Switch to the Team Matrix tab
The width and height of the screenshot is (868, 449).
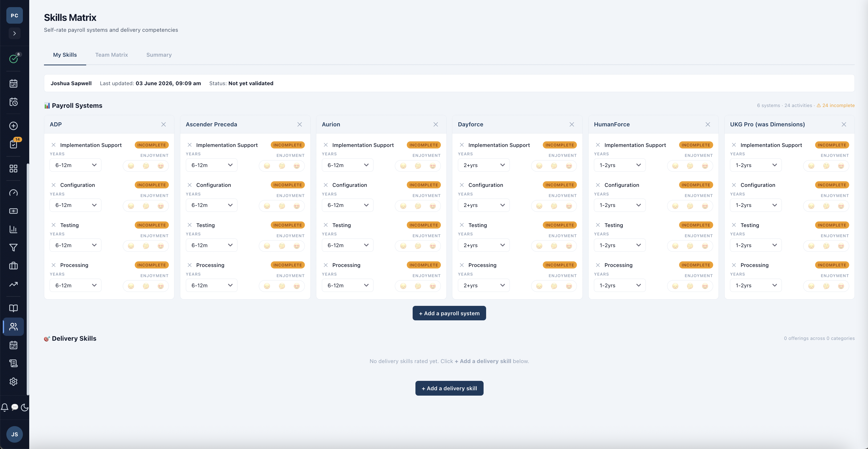coord(112,55)
